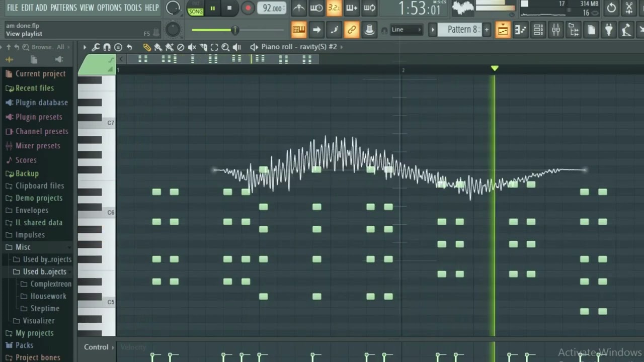Open the Plugin database folder

tap(36, 103)
